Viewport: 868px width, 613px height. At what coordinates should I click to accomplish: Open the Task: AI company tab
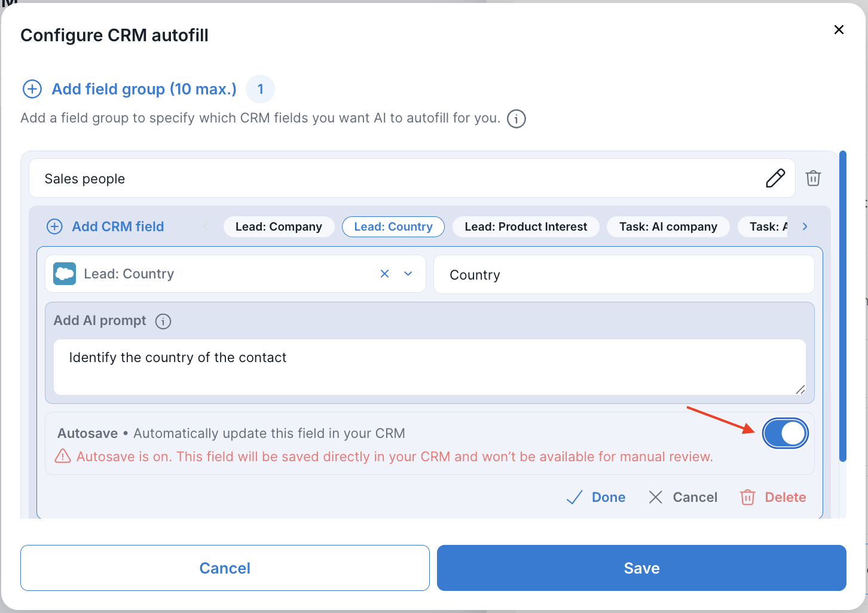(668, 226)
